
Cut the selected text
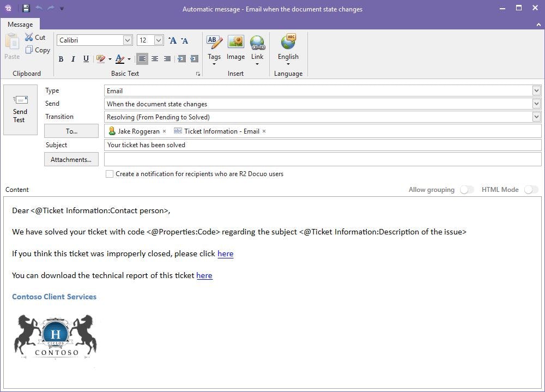click(35, 37)
